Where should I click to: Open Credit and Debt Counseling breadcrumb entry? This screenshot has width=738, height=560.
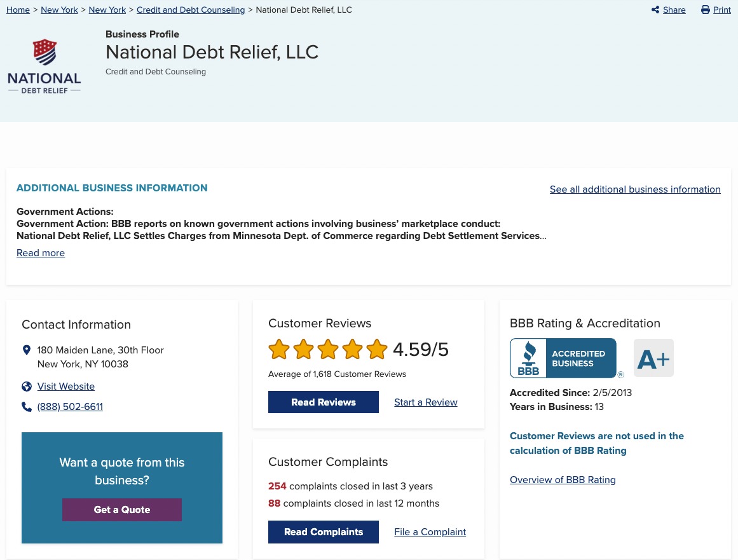coord(191,10)
